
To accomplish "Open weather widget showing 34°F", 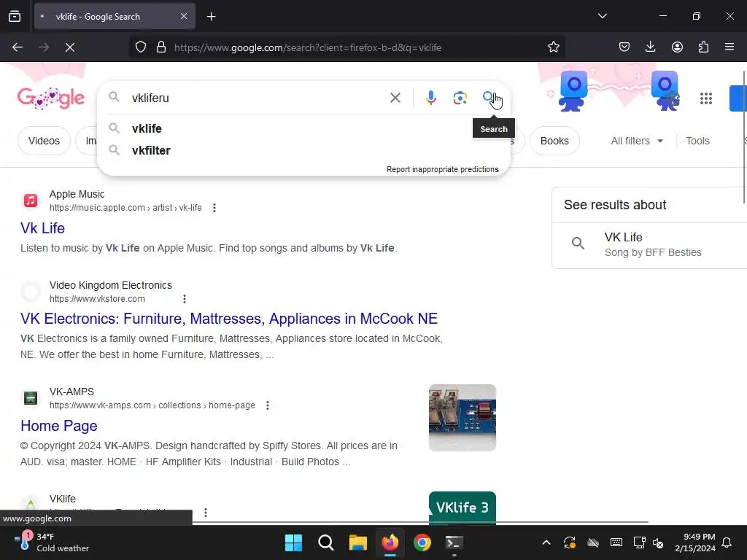I will (x=52, y=542).
